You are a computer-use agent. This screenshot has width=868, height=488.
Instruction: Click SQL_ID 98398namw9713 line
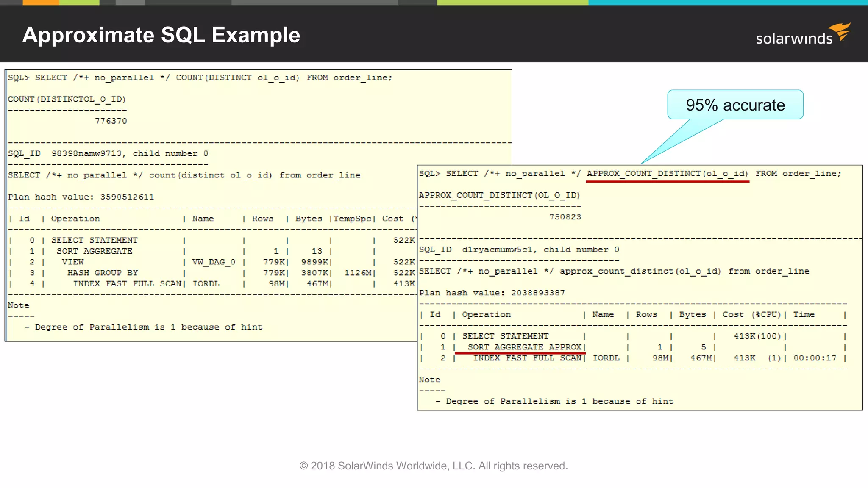click(x=108, y=154)
